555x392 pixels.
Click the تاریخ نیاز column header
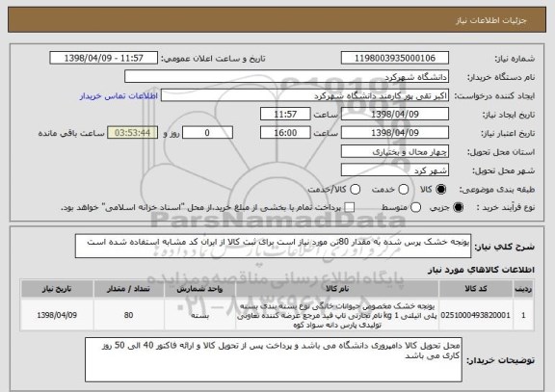coord(57,289)
